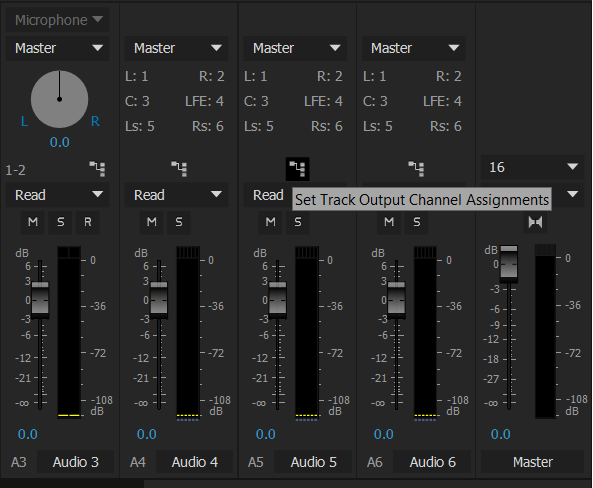Image resolution: width=593 pixels, height=488 pixels.
Task: Click the Audio 3 pan knob
Action: click(x=59, y=99)
